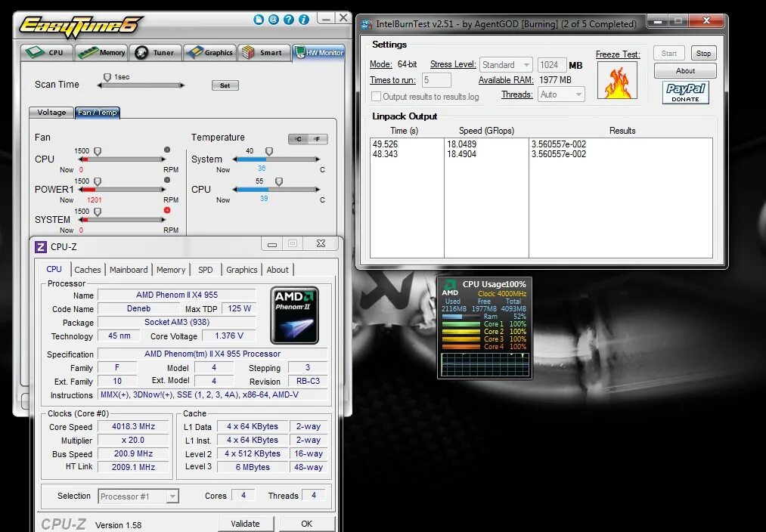
Task: Open the CPU tab in EasyTune6
Action: (47, 52)
